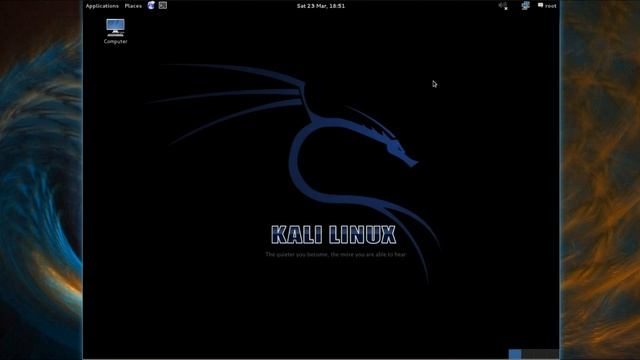Open the Places menu
Image resolution: width=640 pixels, height=360 pixels.
pyautogui.click(x=133, y=6)
